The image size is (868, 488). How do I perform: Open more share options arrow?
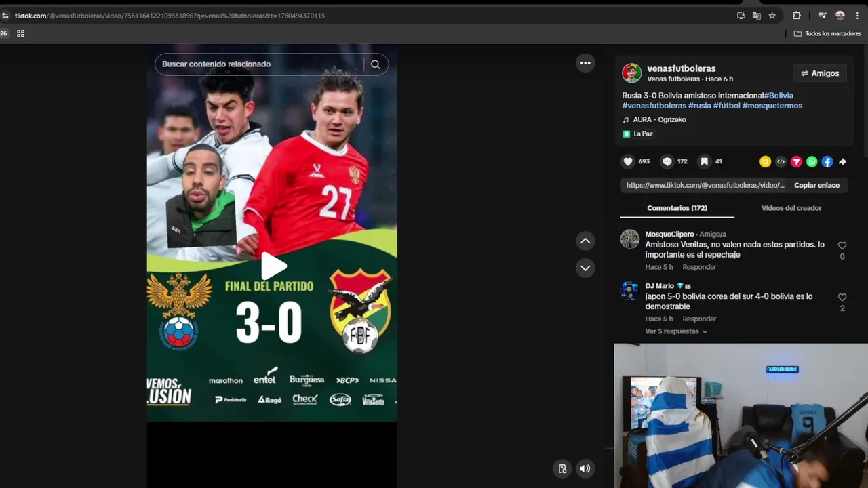842,161
